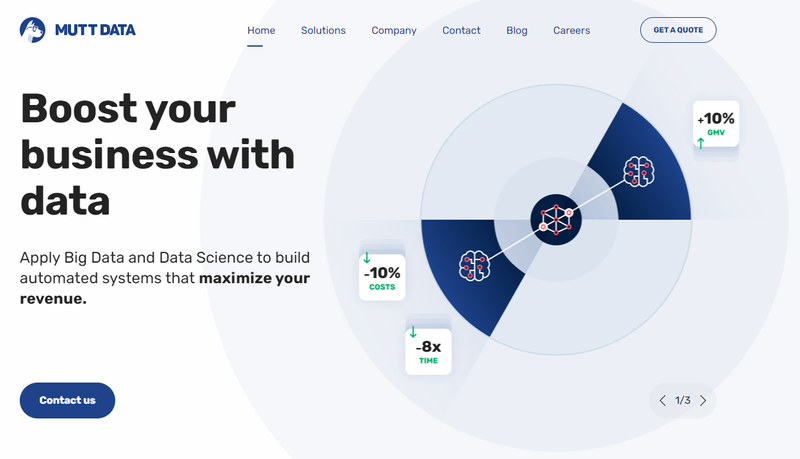The image size is (800, 459).
Task: Click the green up arrow beside GMV card
Action: pos(701,143)
